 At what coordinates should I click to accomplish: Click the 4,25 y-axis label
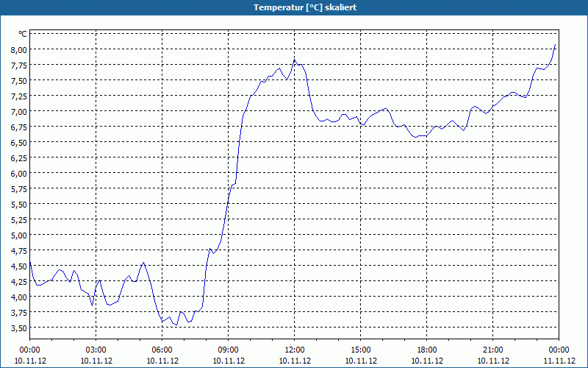point(19,282)
